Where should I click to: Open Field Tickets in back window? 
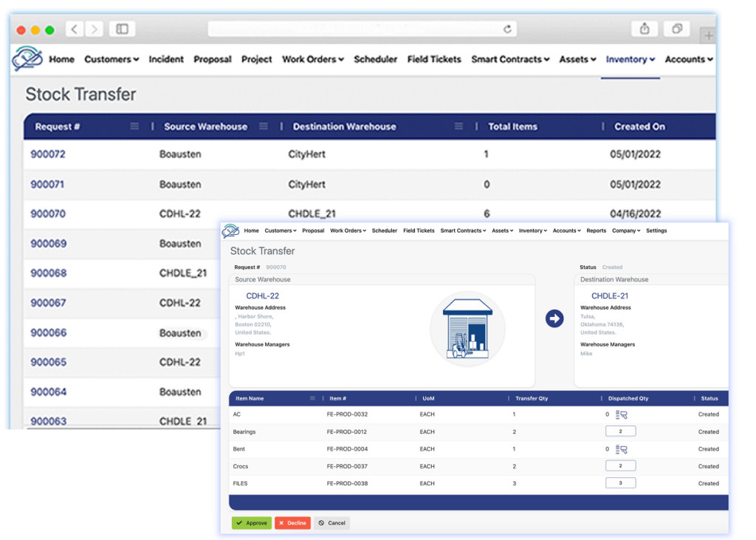434,59
